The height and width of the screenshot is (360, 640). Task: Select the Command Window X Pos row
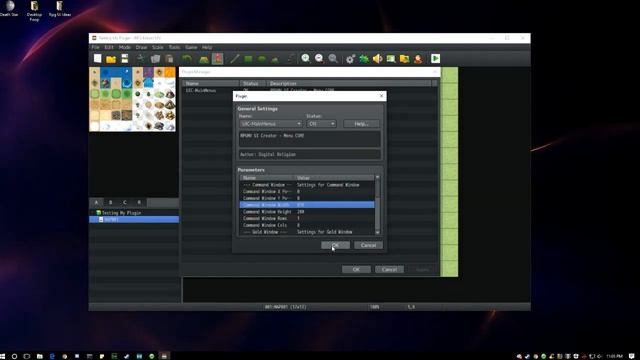(x=307, y=191)
